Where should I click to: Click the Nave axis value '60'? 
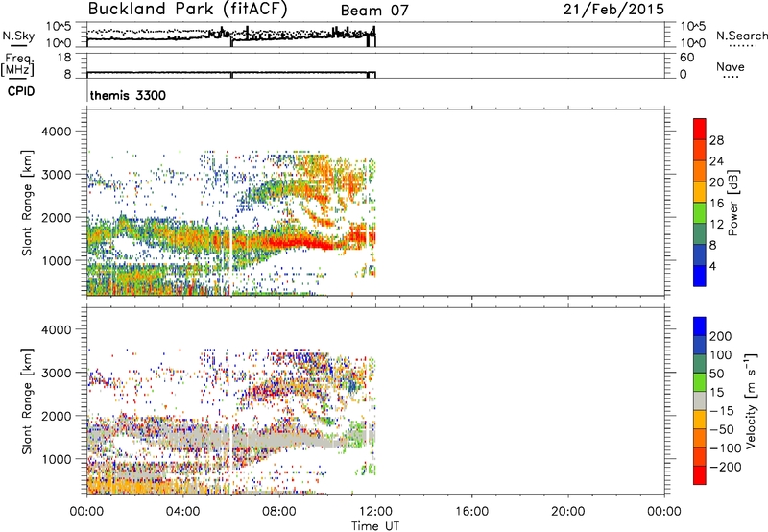pos(686,58)
